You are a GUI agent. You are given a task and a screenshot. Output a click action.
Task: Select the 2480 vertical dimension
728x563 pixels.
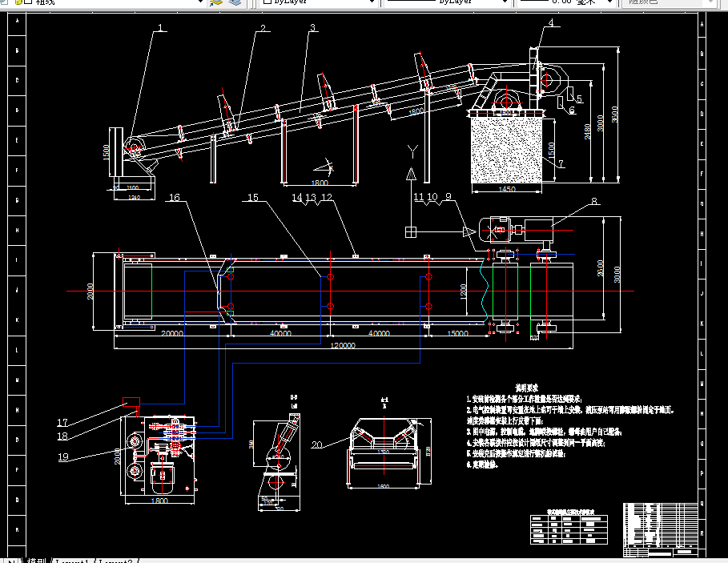tap(587, 131)
